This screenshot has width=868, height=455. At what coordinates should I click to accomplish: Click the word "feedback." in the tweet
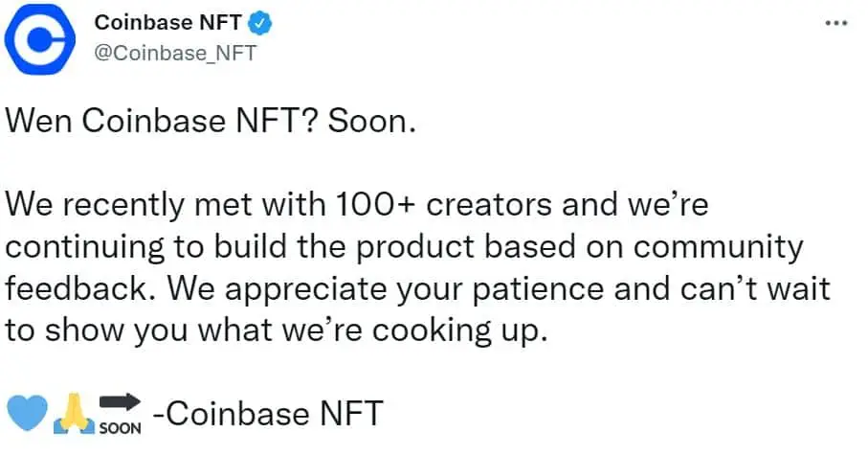point(80,288)
